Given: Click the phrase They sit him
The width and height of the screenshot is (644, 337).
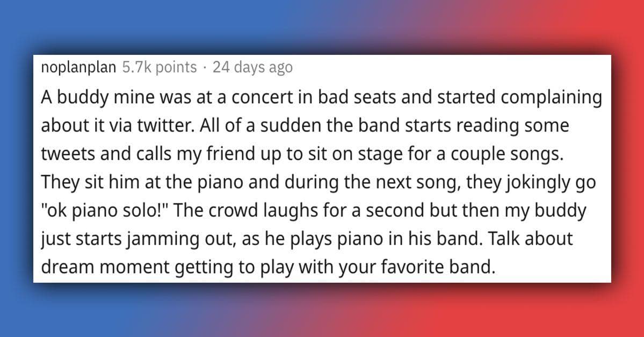Looking at the screenshot, I should click(x=90, y=182).
